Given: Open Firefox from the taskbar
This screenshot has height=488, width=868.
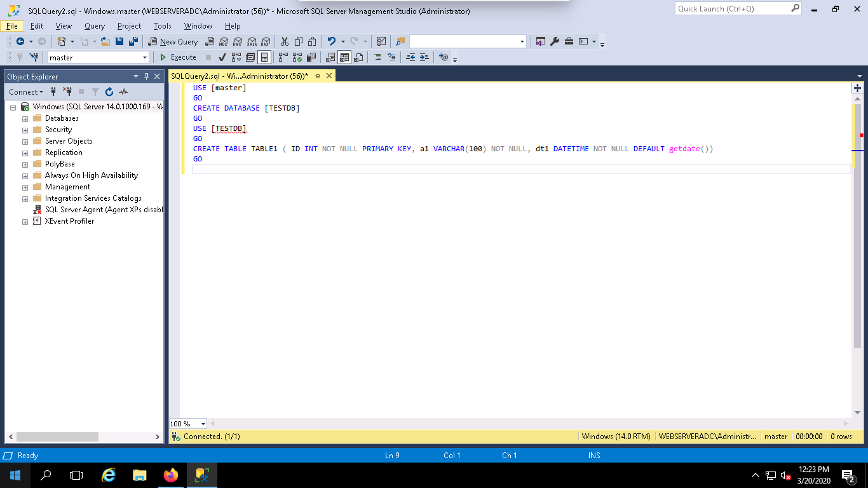Looking at the screenshot, I should 171,475.
